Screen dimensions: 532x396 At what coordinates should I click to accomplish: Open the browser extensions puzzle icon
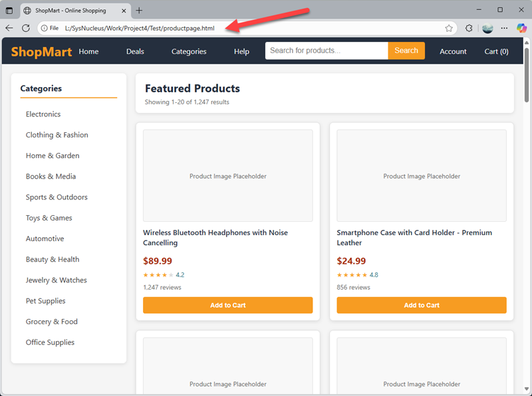point(469,28)
